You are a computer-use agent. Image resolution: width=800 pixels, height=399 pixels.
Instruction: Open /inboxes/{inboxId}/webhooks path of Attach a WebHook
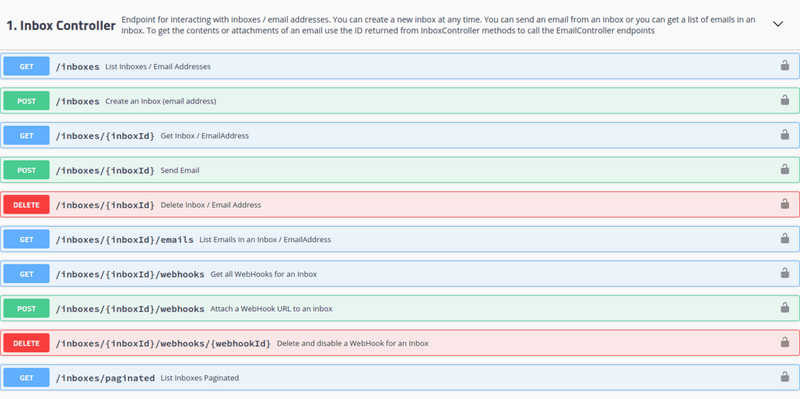click(130, 309)
